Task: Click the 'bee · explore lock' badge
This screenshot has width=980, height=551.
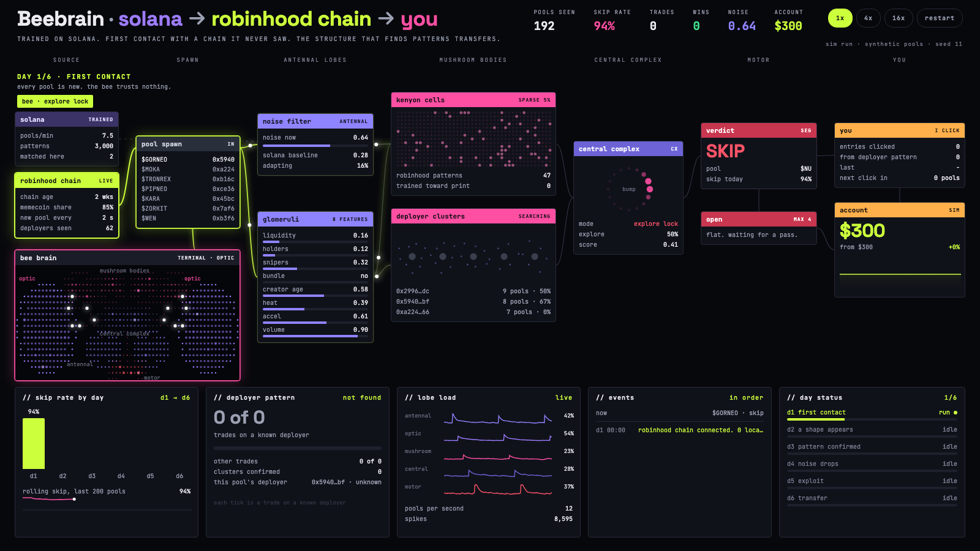Action: pyautogui.click(x=55, y=102)
